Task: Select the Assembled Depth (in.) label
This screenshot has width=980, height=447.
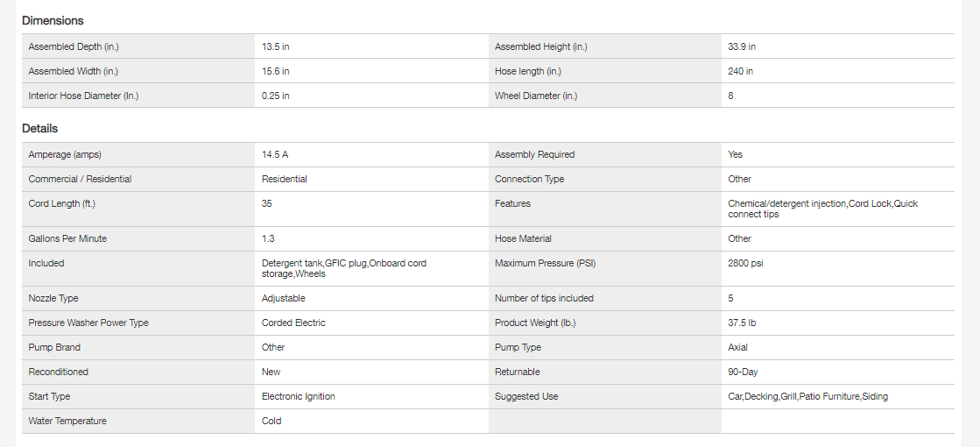Action: (x=74, y=46)
